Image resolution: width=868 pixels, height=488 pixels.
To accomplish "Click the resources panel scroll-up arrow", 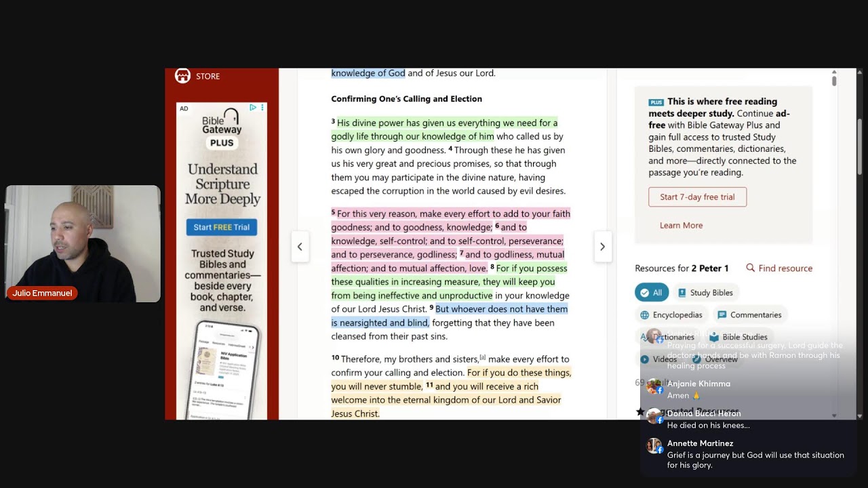I will coord(834,72).
